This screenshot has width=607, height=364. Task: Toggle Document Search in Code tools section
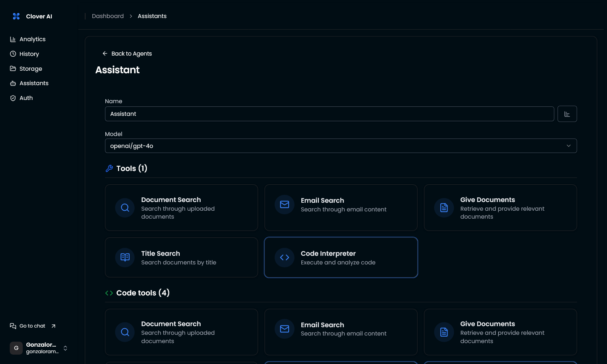coord(182,332)
